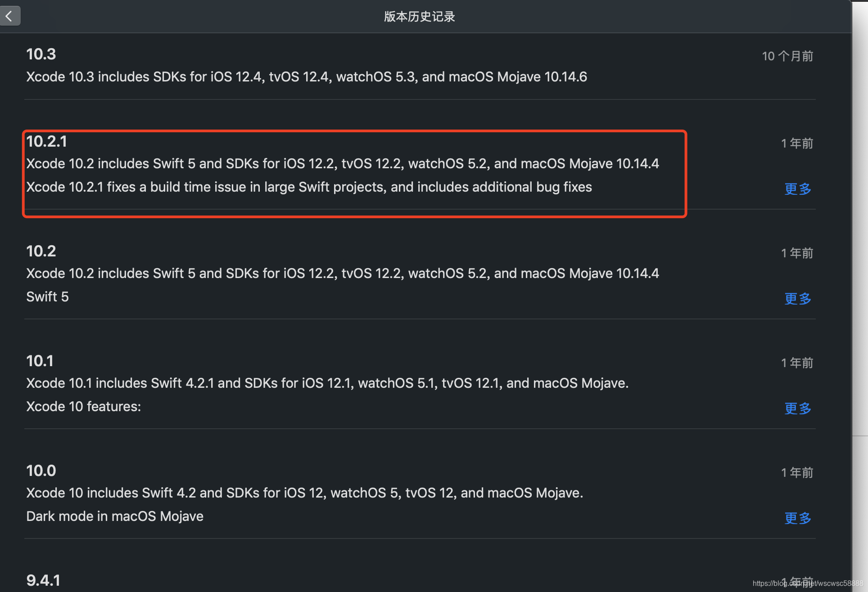
Task: Click the 版本历史记录 title
Action: pos(419,17)
